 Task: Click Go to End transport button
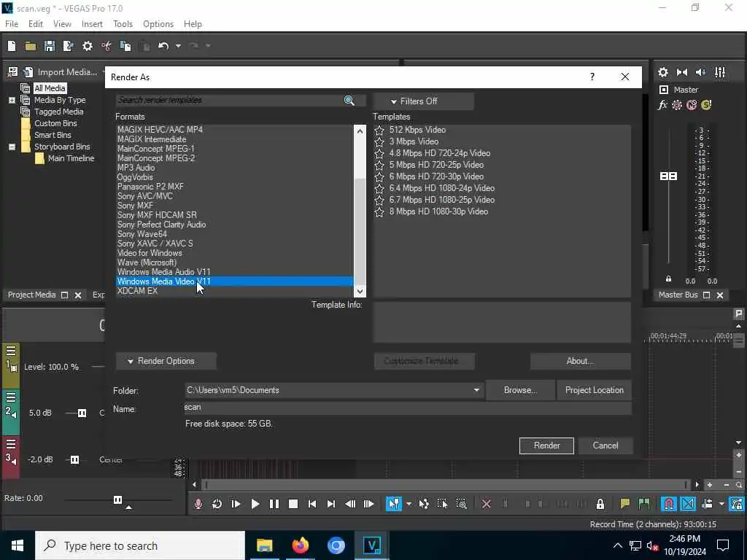point(331,504)
